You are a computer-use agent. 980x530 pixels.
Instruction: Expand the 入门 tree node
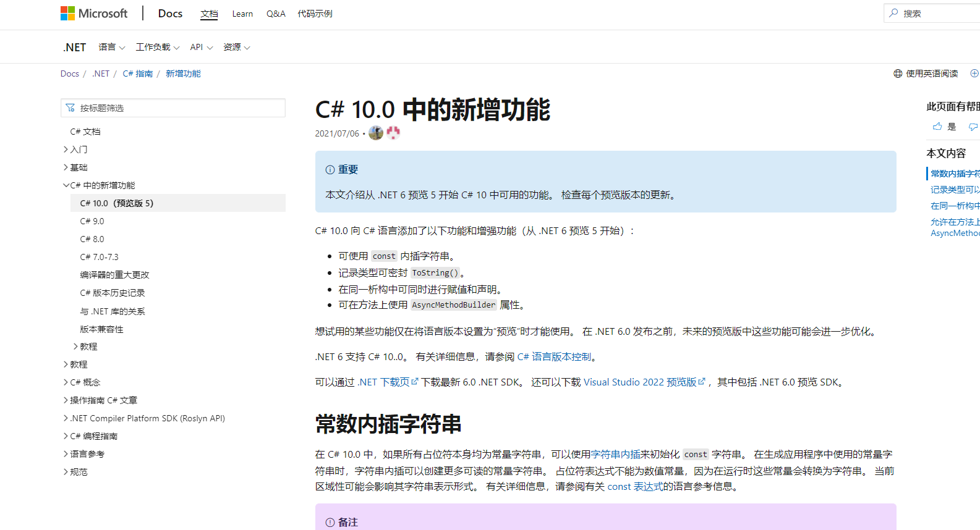66,149
